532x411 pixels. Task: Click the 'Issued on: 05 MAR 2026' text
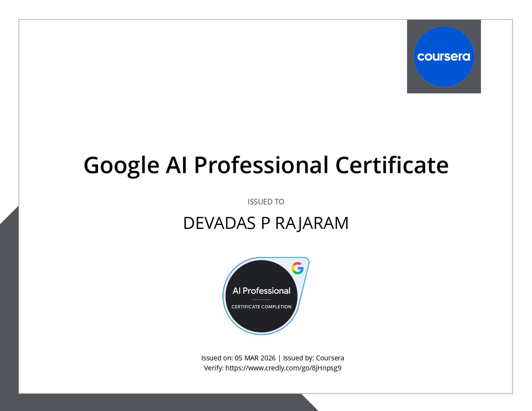(238, 358)
